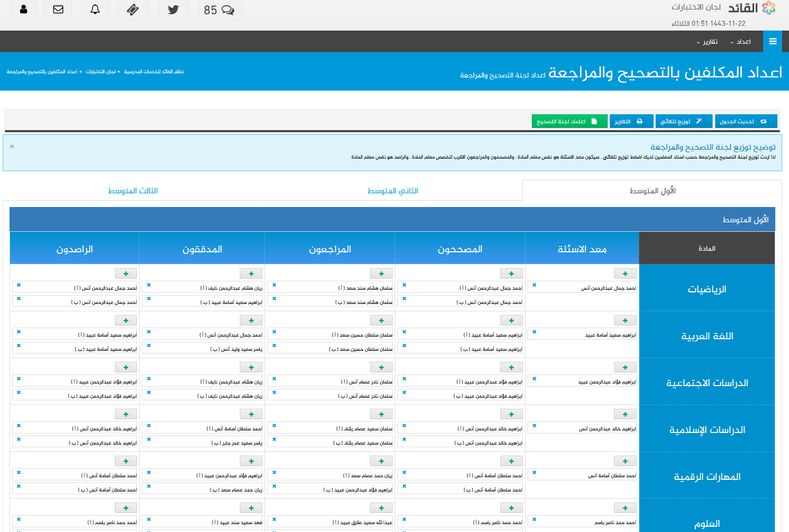
Task: Open the user profile icon
Action: pos(23,9)
